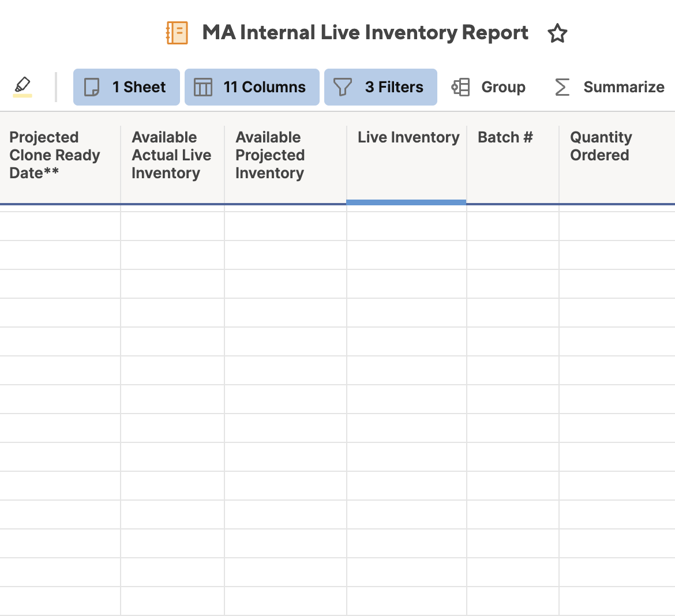
Task: Click the columns table icon
Action: (203, 87)
